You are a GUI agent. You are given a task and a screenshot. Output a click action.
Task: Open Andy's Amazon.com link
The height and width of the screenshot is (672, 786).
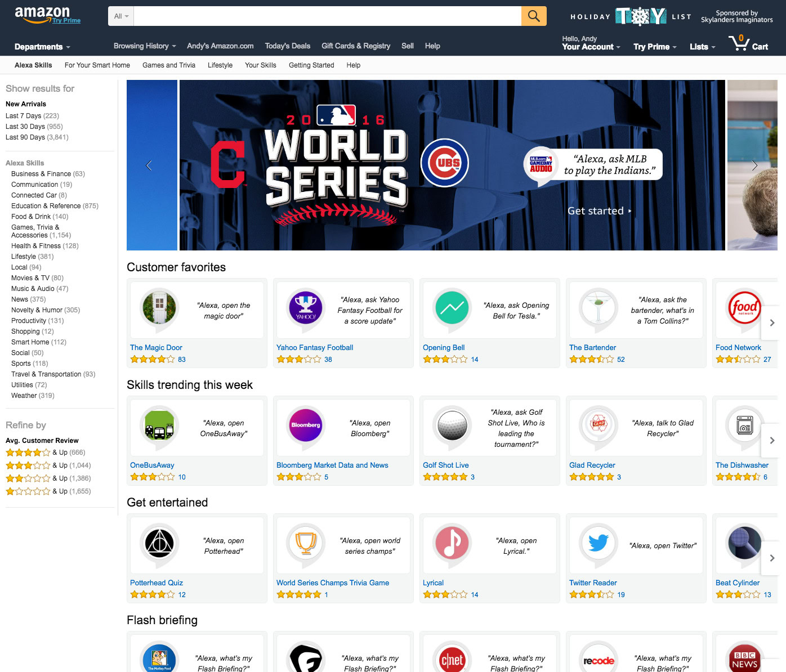click(x=220, y=46)
